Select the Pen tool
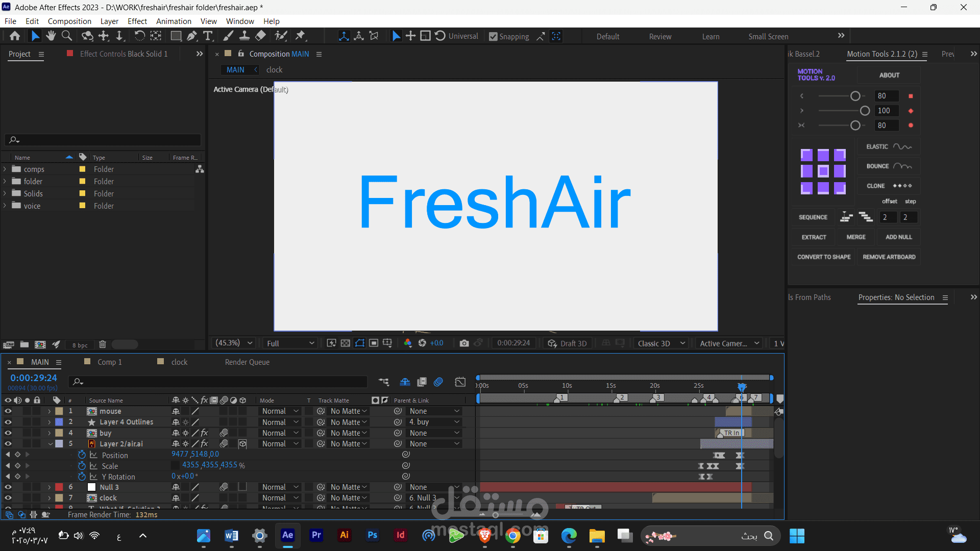Viewport: 980px width, 551px height. 191,36
